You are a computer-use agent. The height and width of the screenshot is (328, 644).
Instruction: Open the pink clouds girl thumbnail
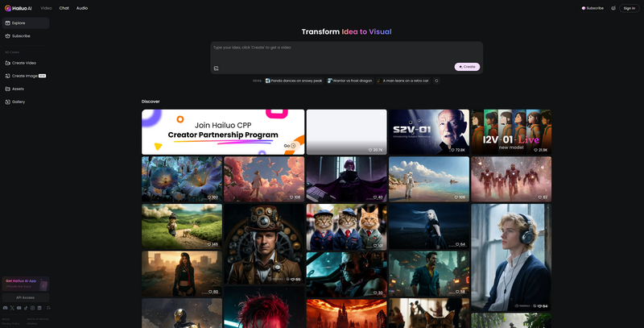pyautogui.click(x=264, y=179)
